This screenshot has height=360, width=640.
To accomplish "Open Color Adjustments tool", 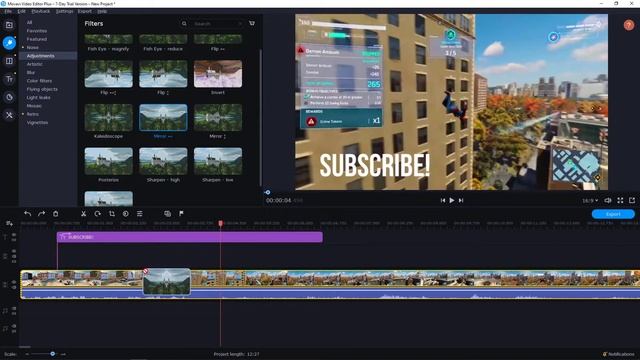I will pyautogui.click(x=125, y=213).
